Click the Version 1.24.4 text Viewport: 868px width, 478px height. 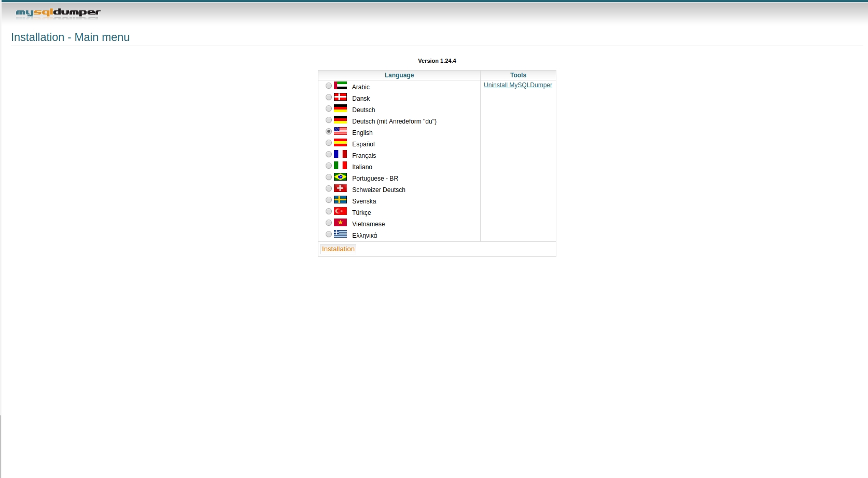coord(437,61)
